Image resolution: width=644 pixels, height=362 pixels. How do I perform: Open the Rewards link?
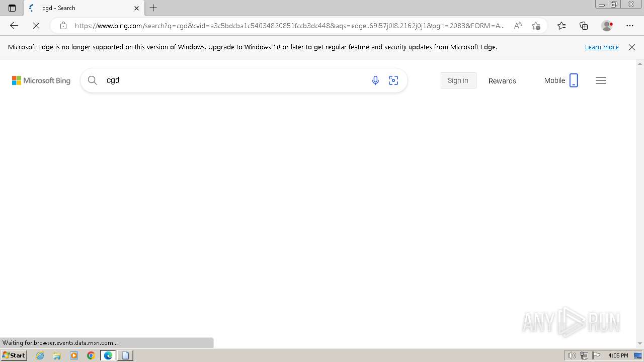click(502, 81)
